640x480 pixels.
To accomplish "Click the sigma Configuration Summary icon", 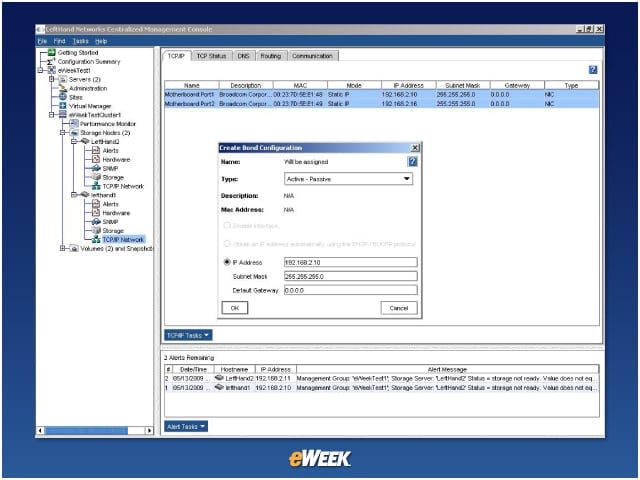I will (51, 61).
